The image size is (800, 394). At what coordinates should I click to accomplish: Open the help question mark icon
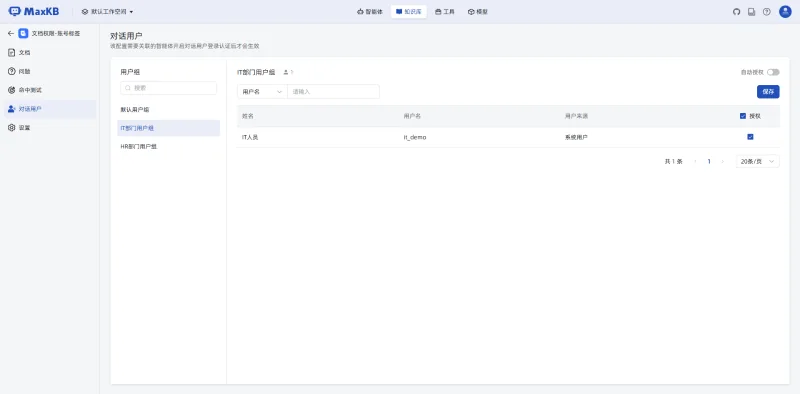coord(766,12)
